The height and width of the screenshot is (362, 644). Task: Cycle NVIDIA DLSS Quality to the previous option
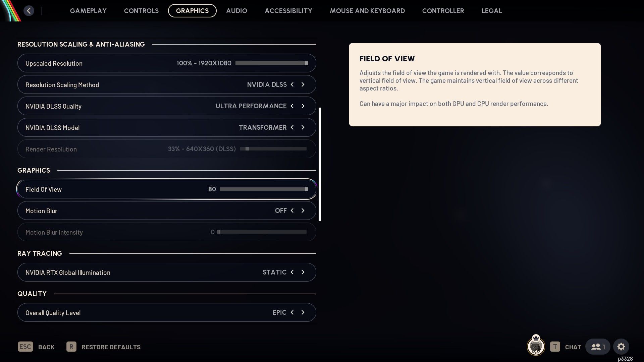(292, 106)
